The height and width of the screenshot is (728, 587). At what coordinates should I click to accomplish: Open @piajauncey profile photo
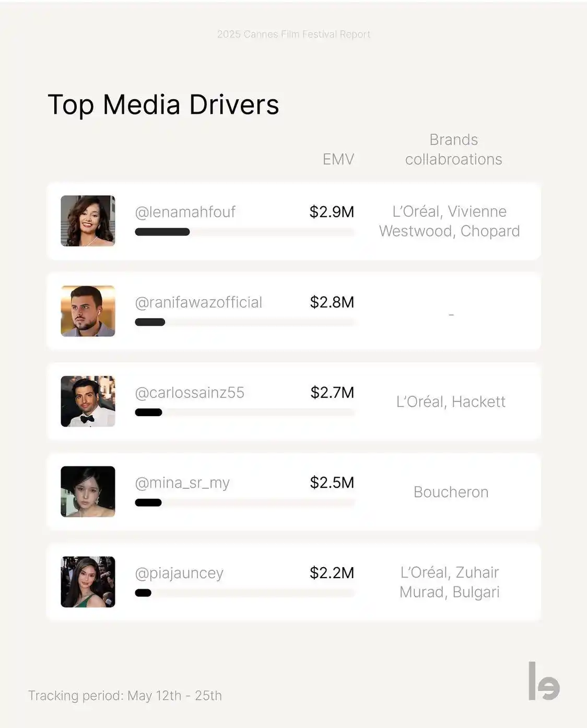88,582
